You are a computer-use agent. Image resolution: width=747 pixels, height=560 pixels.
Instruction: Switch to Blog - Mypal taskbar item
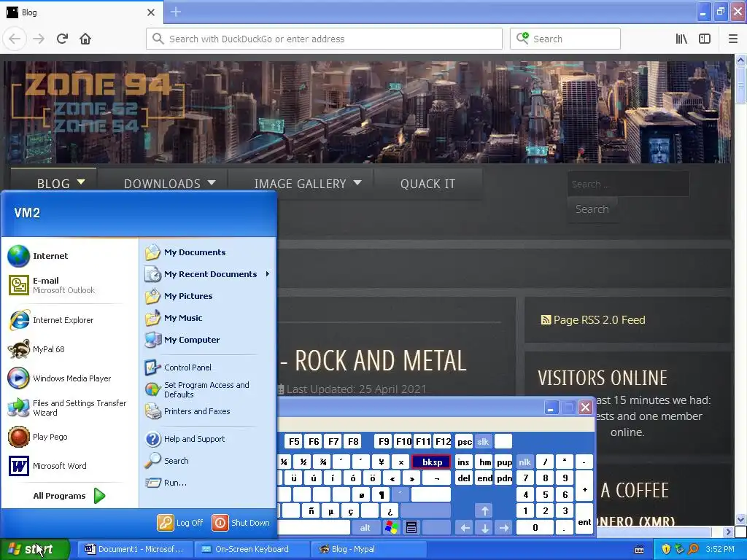[x=368, y=549]
